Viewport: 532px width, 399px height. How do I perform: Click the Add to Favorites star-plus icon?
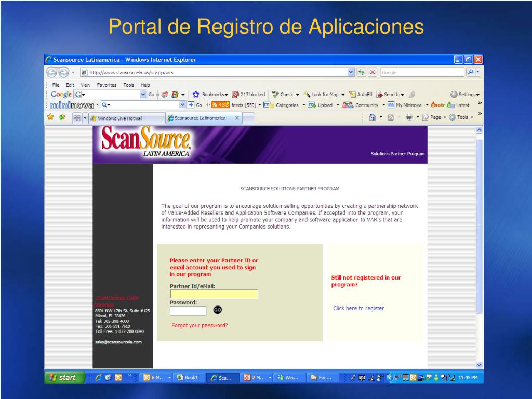62,117
